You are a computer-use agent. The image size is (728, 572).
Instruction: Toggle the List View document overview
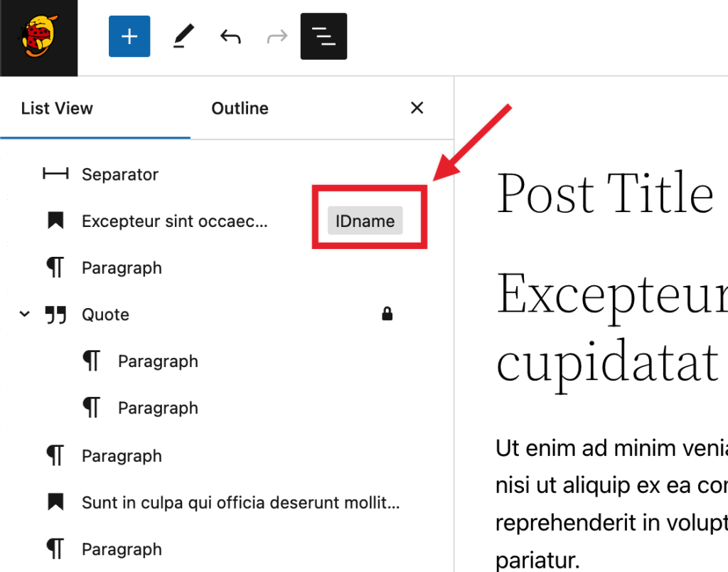pyautogui.click(x=323, y=36)
